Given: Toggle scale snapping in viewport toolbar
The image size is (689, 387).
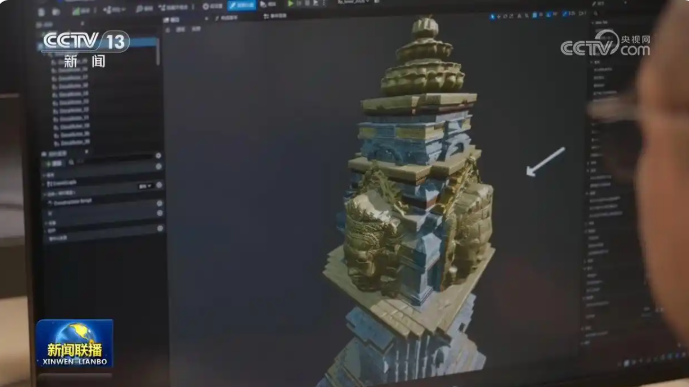Looking at the screenshot, I should point(565,14).
